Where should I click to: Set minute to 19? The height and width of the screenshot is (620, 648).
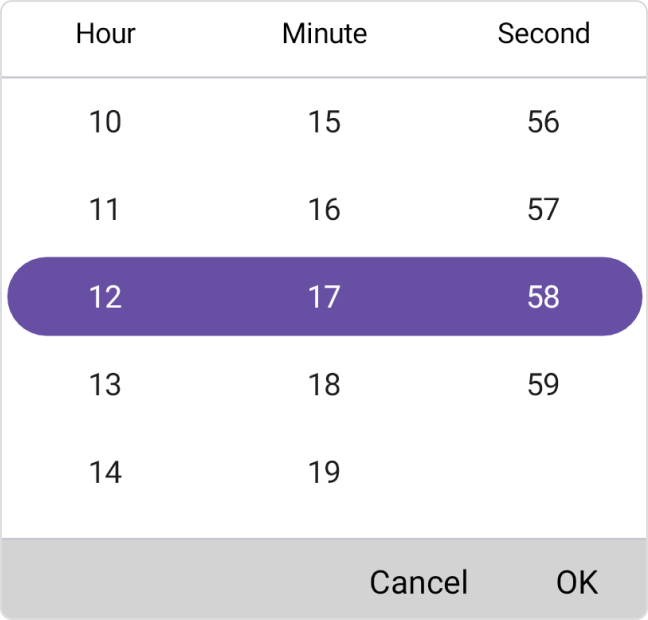pyautogui.click(x=324, y=472)
